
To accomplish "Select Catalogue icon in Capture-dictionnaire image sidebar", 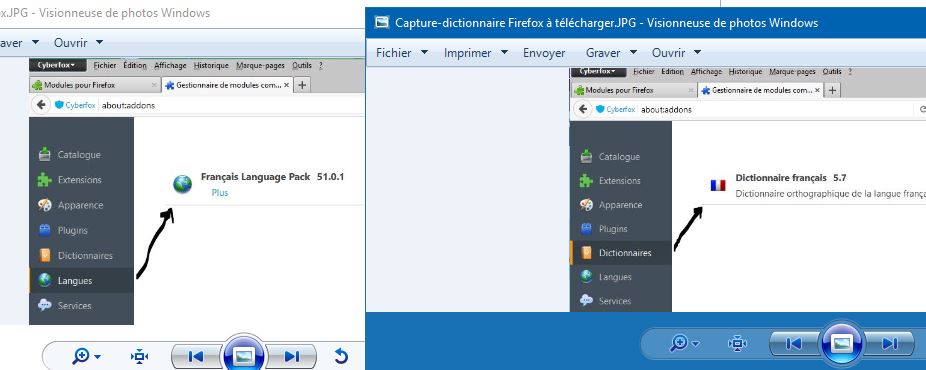I will 586,156.
